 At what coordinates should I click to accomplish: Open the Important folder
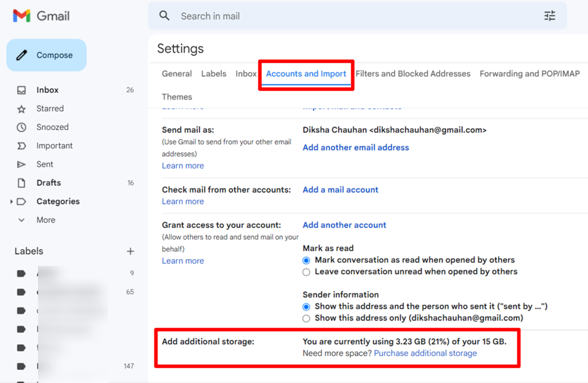(54, 146)
